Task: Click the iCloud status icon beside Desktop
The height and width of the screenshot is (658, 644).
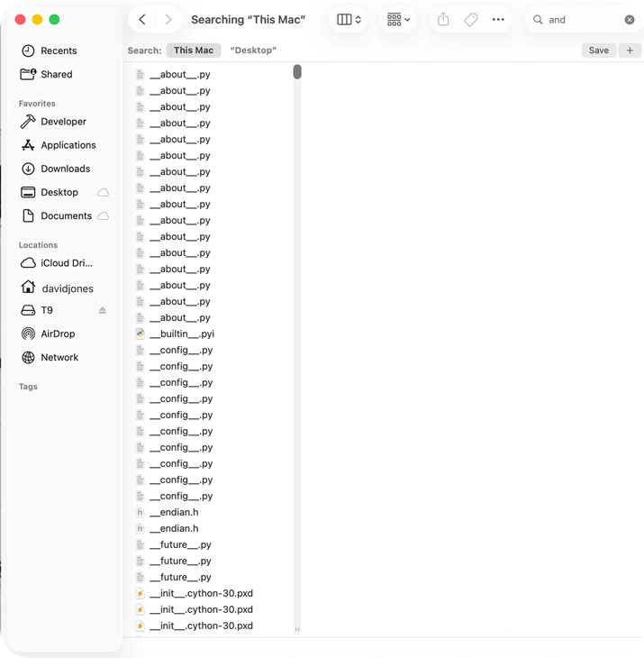Action: pyautogui.click(x=104, y=192)
